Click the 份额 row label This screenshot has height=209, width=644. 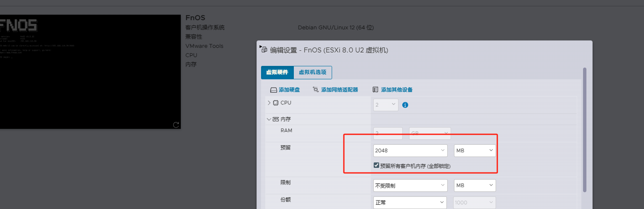tap(285, 200)
